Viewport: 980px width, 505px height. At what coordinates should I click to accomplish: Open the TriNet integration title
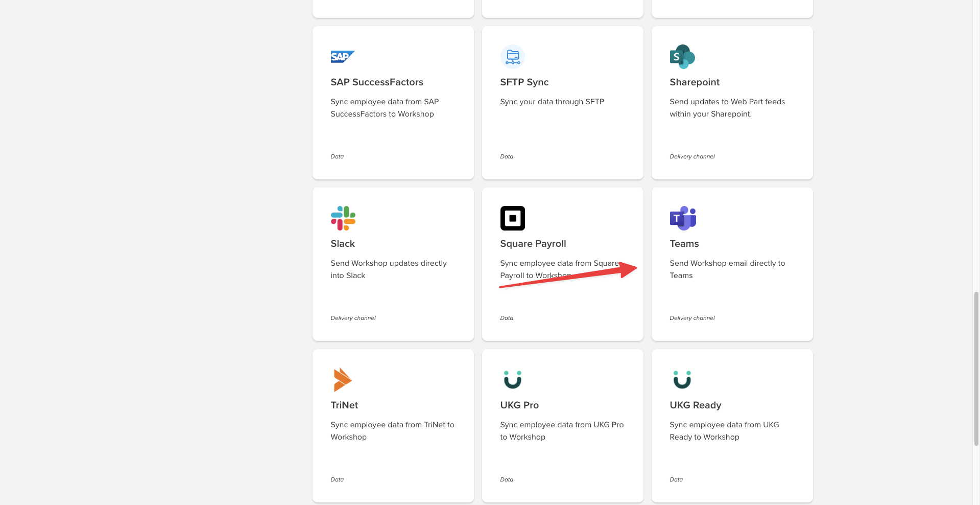point(344,405)
